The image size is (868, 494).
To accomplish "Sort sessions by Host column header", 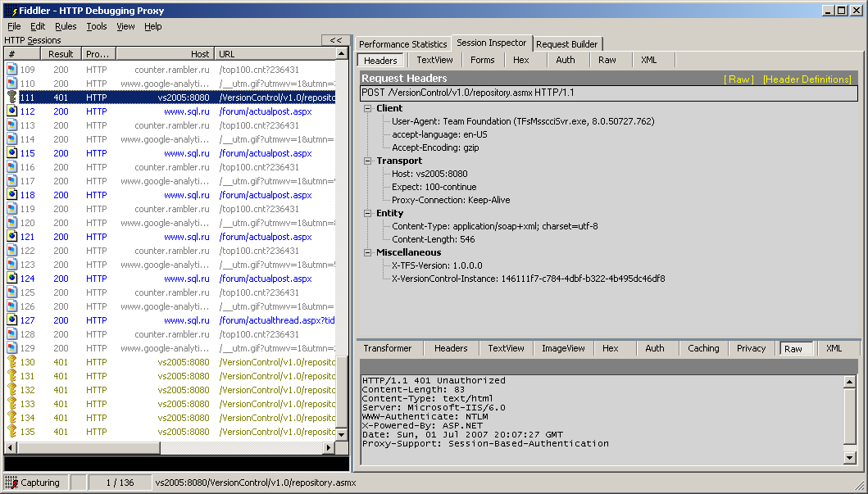I will (x=165, y=53).
